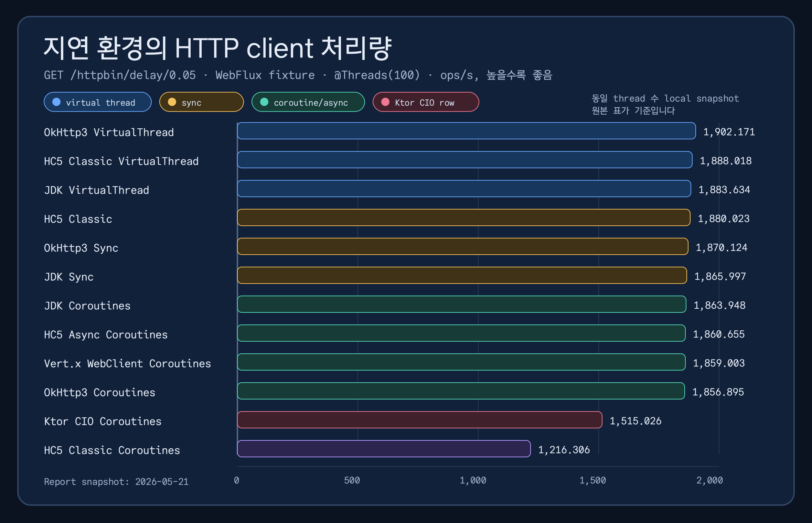812x523 pixels.
Task: Select the HC5 Classic Coroutines purple bar
Action: [384, 449]
